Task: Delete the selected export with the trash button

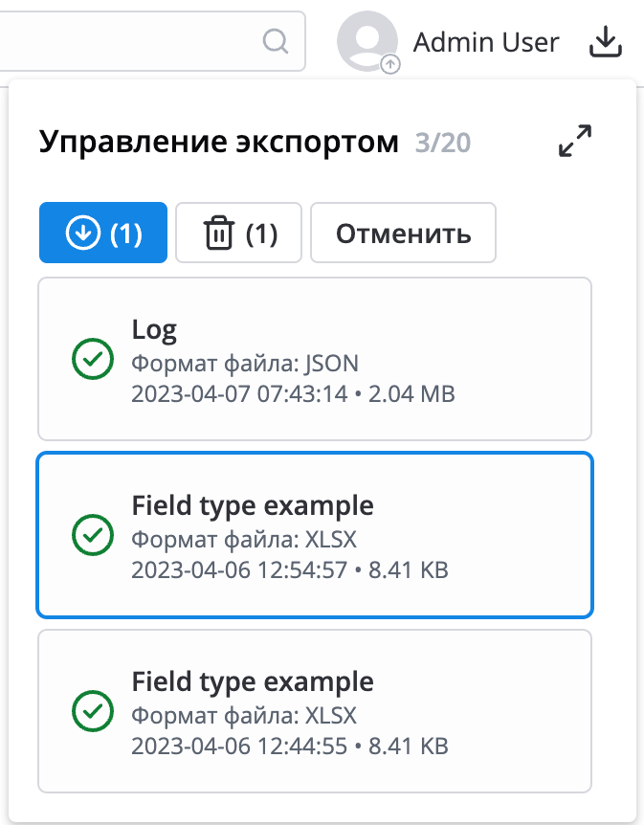Action: 239,234
